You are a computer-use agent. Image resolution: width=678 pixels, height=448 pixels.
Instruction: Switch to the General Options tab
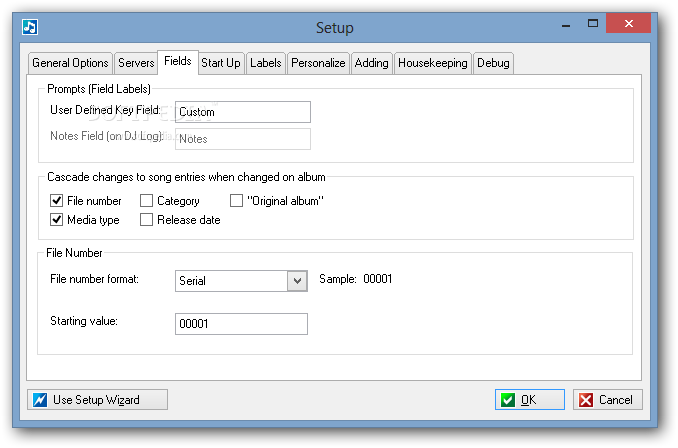coord(70,63)
